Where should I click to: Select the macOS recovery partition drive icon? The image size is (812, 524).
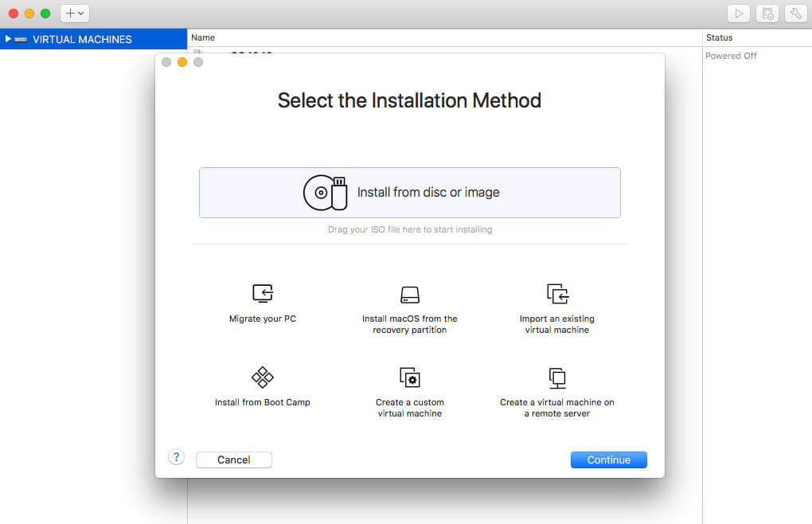pyautogui.click(x=410, y=295)
